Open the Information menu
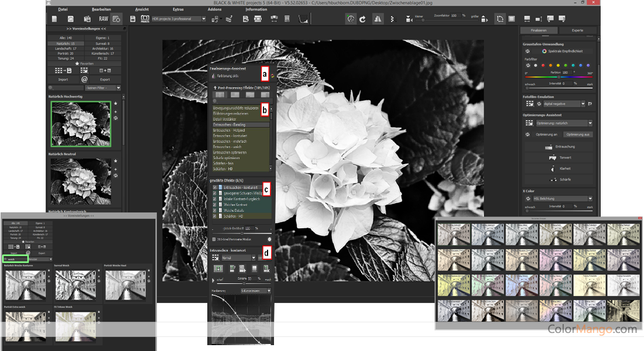The height and width of the screenshot is (351, 644). click(256, 9)
